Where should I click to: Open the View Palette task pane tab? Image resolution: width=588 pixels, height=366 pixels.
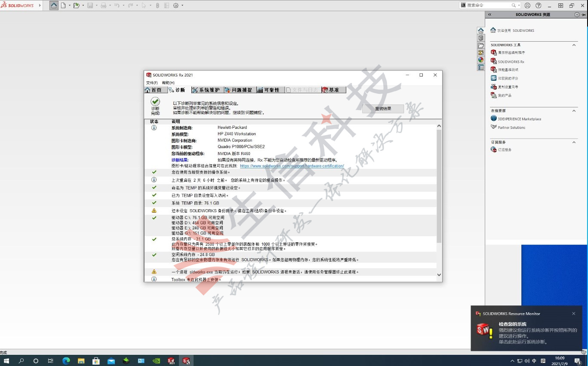481,52
